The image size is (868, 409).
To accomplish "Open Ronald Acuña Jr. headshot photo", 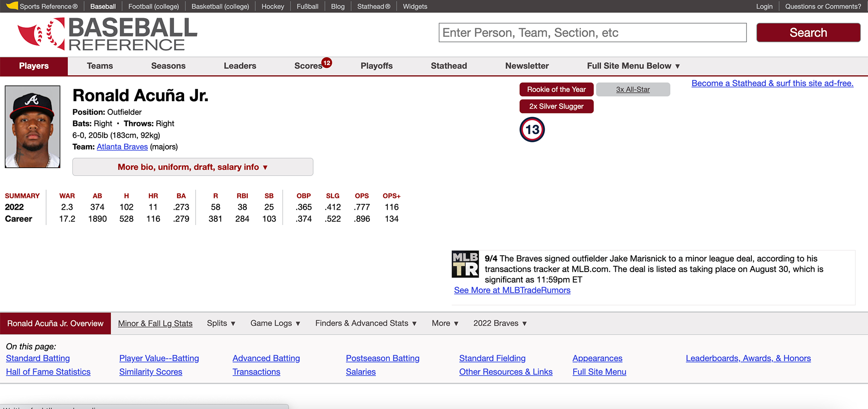I will (33, 127).
